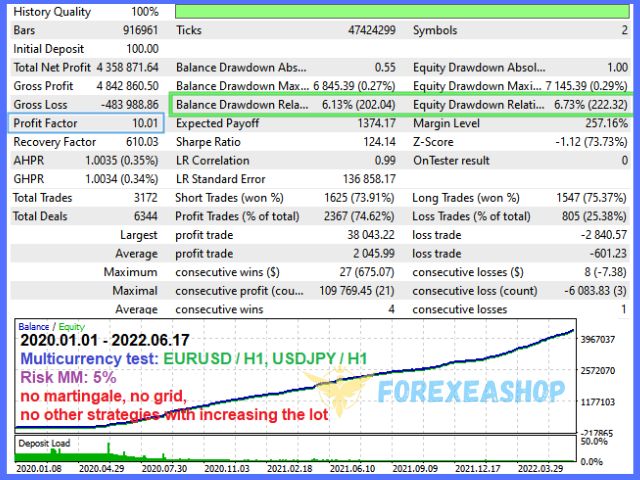Click the 50.0% deposit load axis label
The height and width of the screenshot is (480, 640).
[594, 442]
